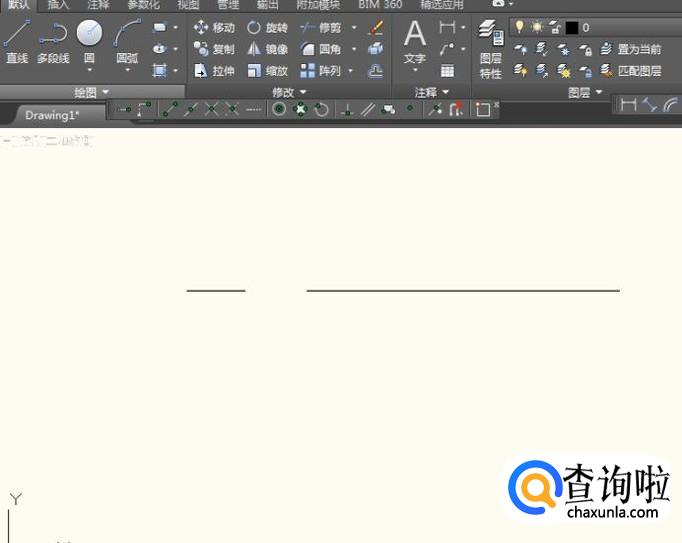Expand the Draw (绘图) panel
Viewport: 682px width, 543px height.
tap(91, 92)
